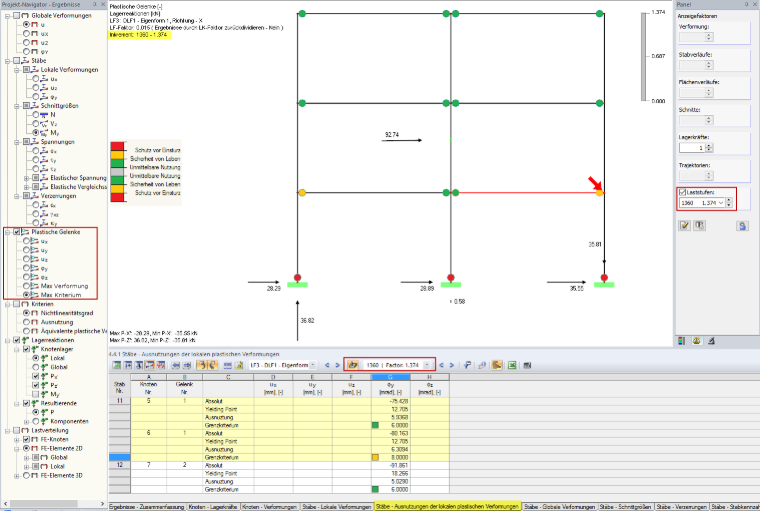This screenshot has height=511, width=760.
Task: Click the load increment icon beside 1360 Factor
Action: 352,365
